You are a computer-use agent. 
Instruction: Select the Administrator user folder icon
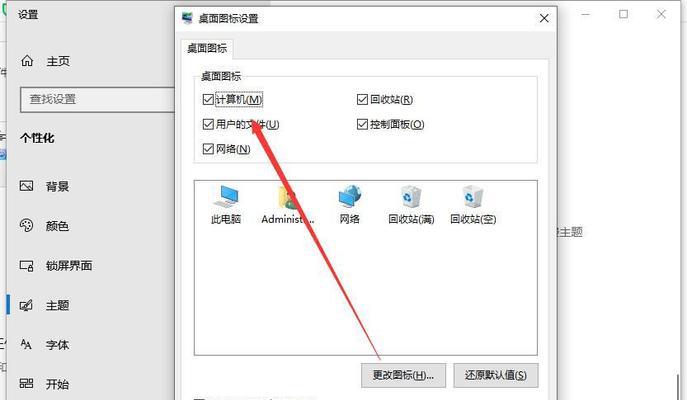click(287, 197)
